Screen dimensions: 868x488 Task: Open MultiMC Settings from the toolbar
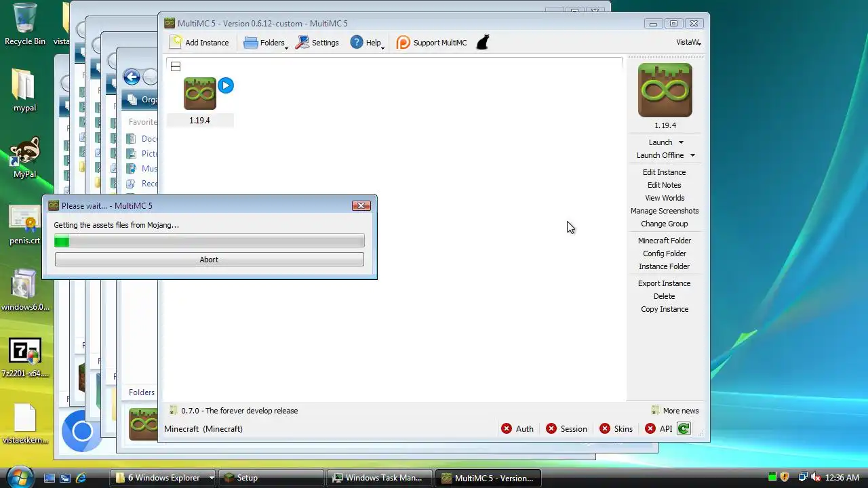coord(317,43)
